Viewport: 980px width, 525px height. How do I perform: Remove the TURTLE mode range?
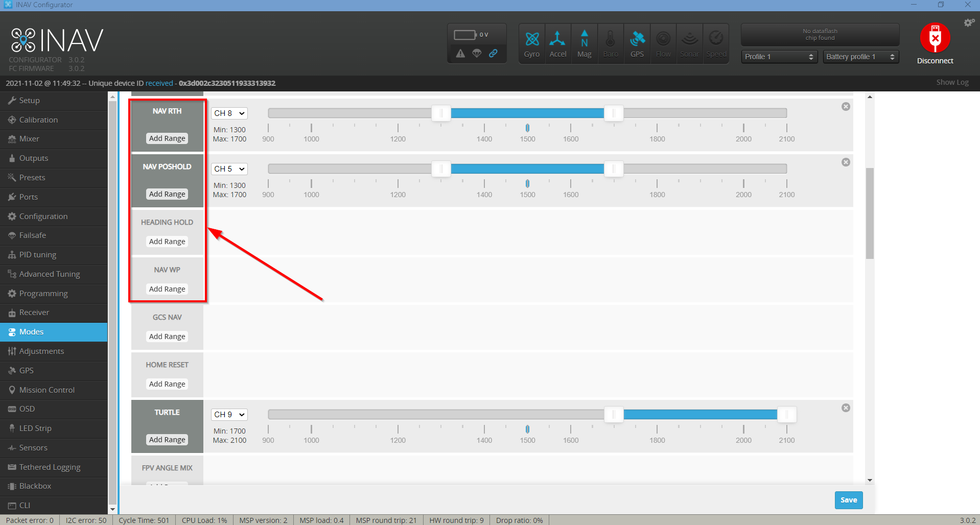(846, 408)
